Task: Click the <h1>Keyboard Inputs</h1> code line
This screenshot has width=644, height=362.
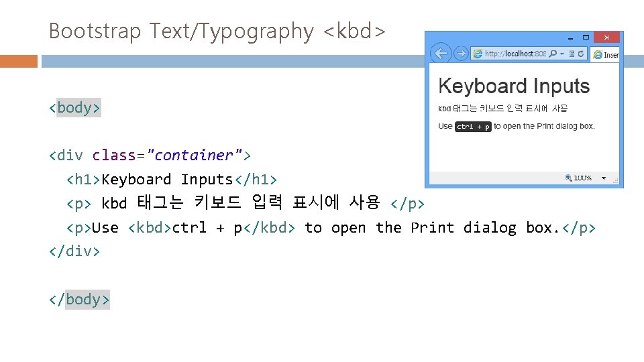Action: pyautogui.click(x=172, y=180)
